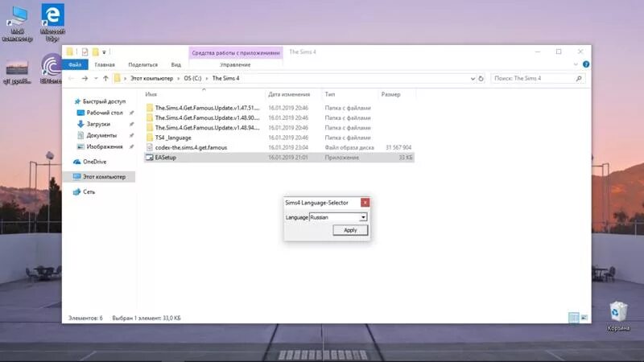Select Загрузки in the navigation pane
The width and height of the screenshot is (644, 362).
pyautogui.click(x=98, y=124)
